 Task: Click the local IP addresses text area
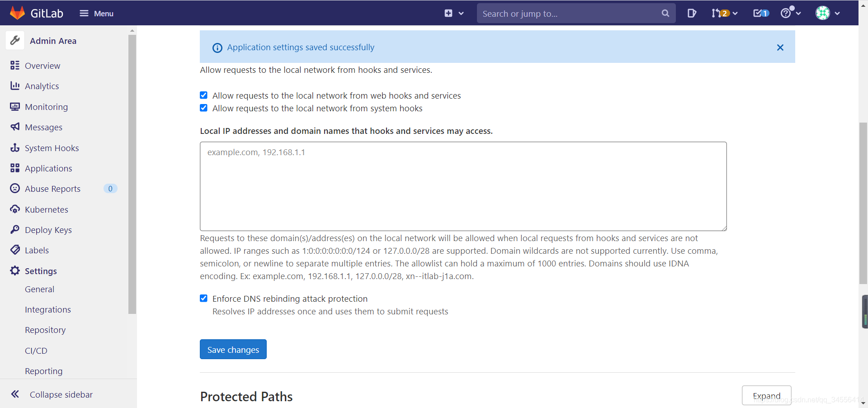[x=462, y=186]
